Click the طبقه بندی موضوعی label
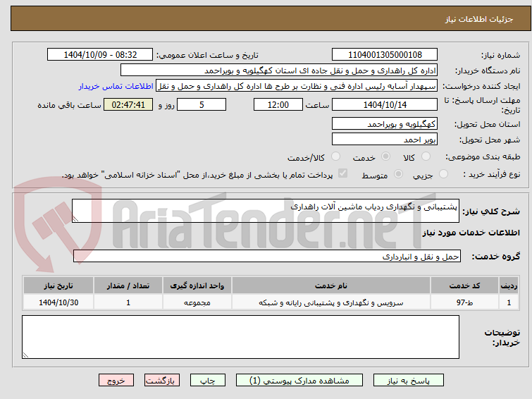The height and width of the screenshot is (399, 532). [x=483, y=156]
